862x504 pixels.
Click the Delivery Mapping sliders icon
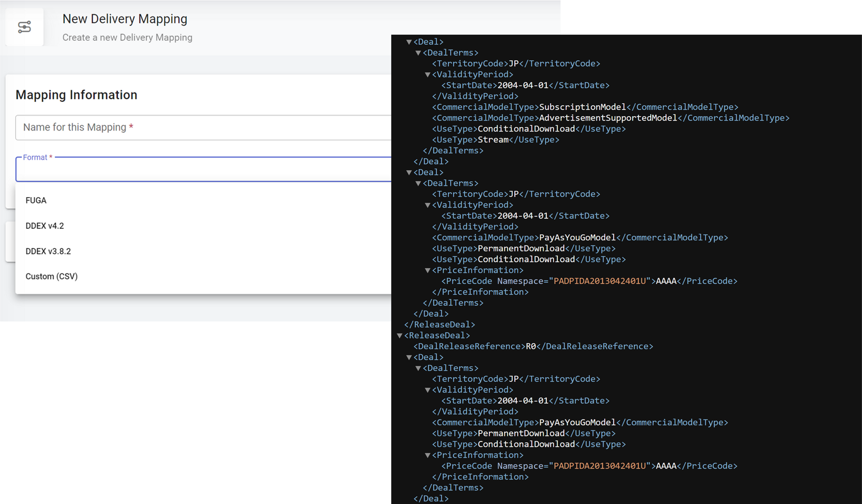[x=24, y=27]
